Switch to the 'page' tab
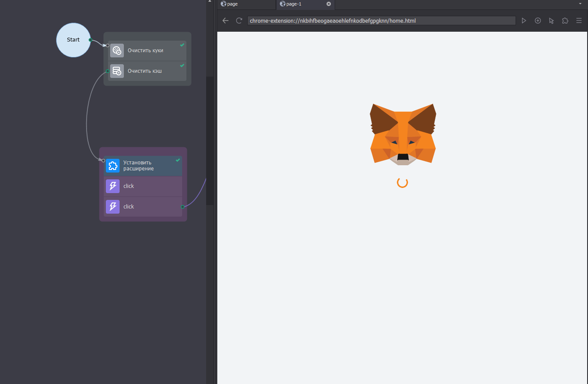 (246, 4)
